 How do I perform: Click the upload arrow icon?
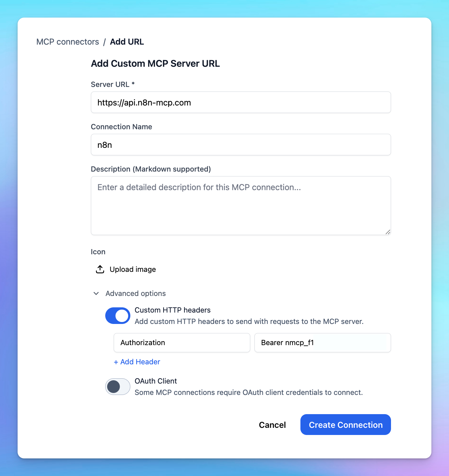(x=100, y=269)
